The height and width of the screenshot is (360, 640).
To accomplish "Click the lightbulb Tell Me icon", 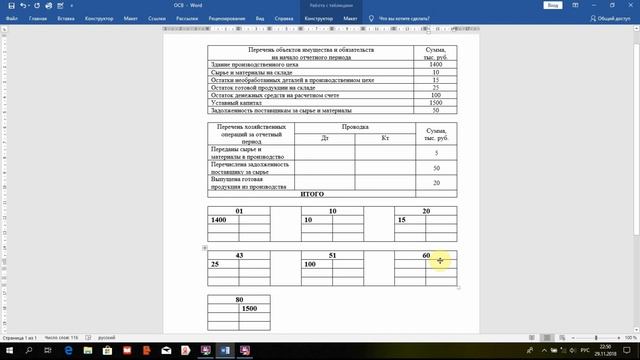I will pyautogui.click(x=371, y=18).
